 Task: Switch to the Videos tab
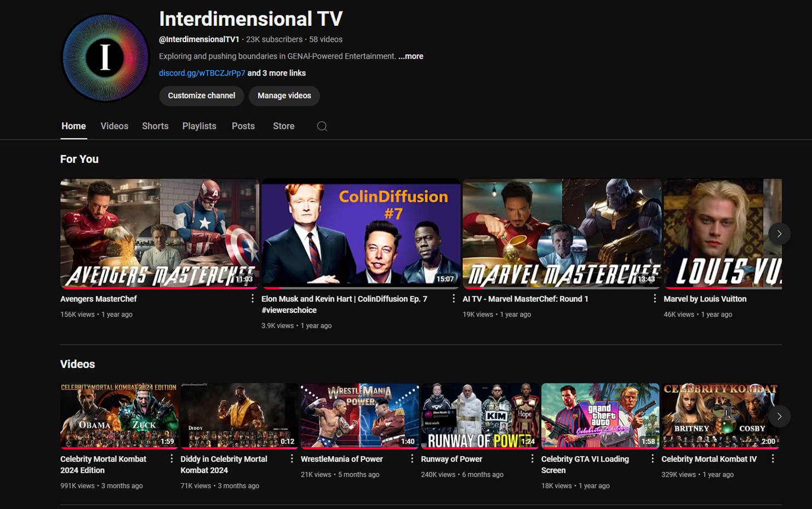coord(114,126)
